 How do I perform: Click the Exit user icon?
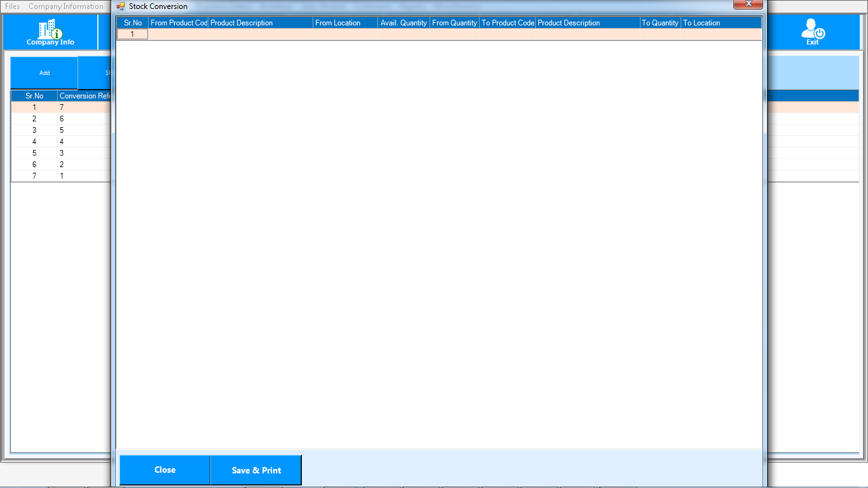click(x=812, y=31)
